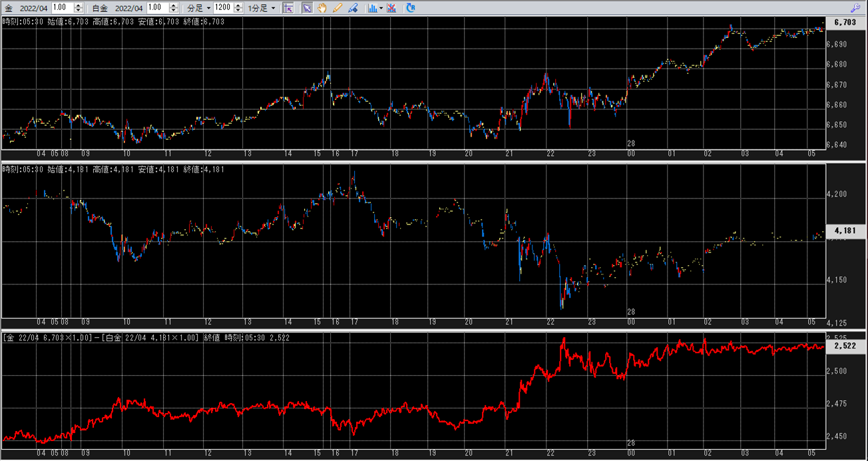The image size is (868, 461).
Task: Click the 金 ratio input field
Action: [x=62, y=8]
